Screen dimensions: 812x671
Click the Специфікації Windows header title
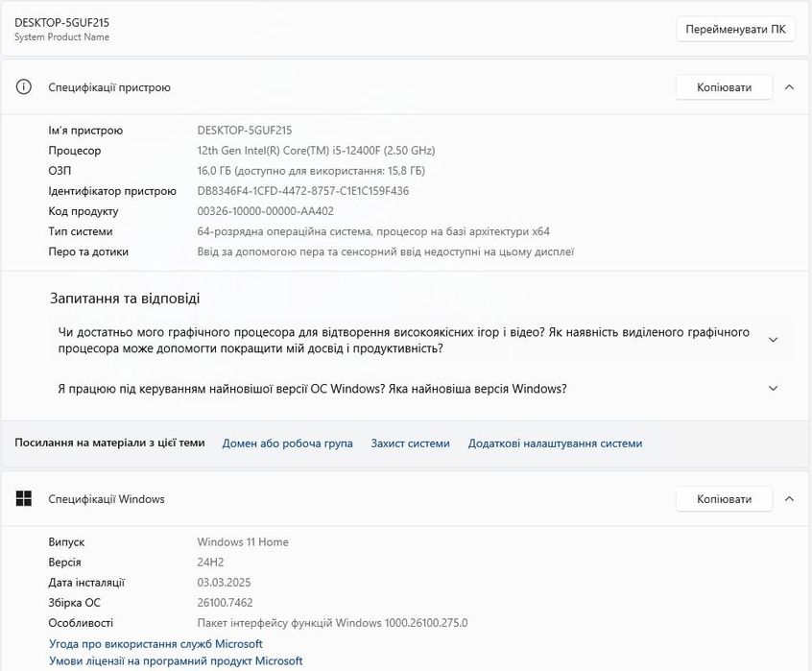tap(107, 499)
